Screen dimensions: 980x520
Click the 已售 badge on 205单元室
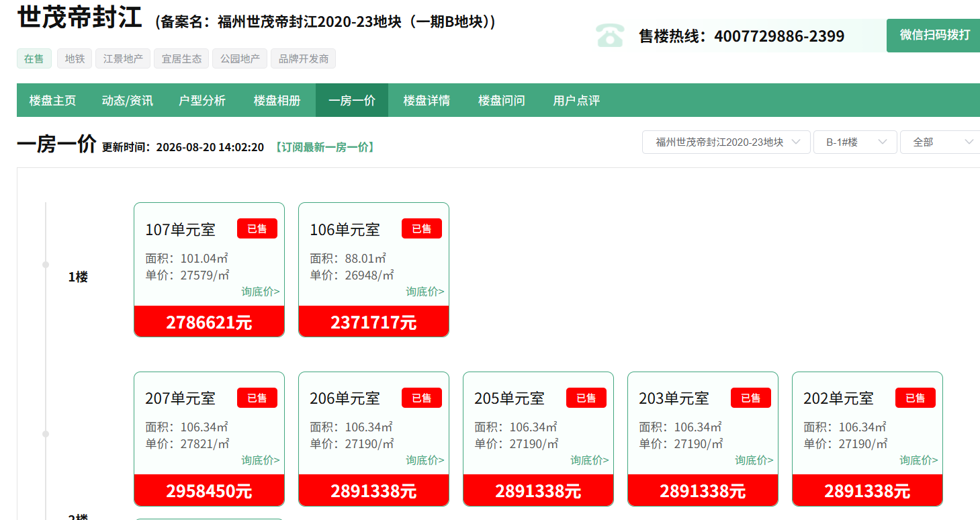pyautogui.click(x=586, y=398)
